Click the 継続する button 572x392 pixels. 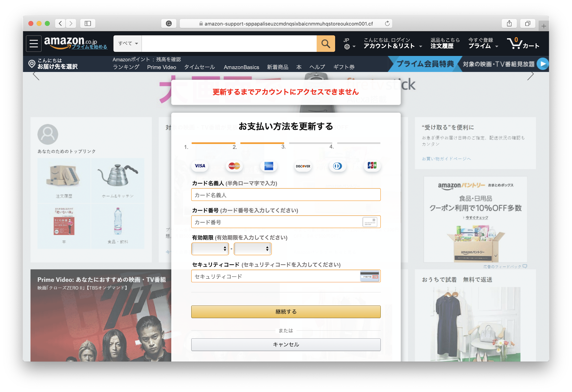click(x=286, y=312)
